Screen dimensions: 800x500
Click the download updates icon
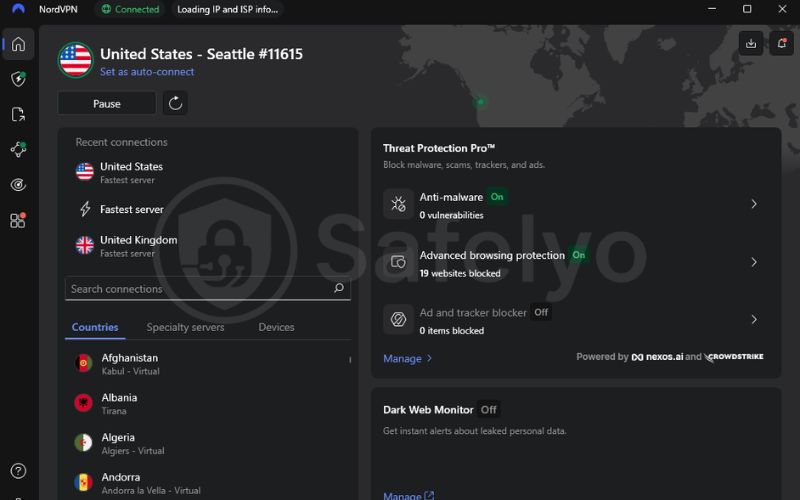[751, 44]
